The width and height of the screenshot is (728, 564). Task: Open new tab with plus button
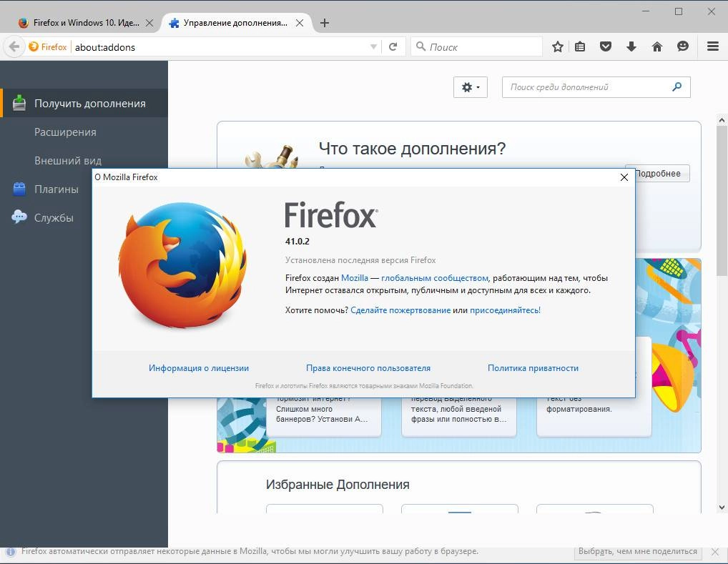coord(325,23)
